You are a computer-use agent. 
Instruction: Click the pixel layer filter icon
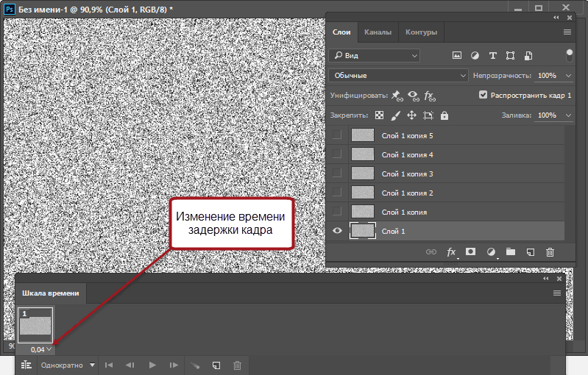pyautogui.click(x=456, y=55)
